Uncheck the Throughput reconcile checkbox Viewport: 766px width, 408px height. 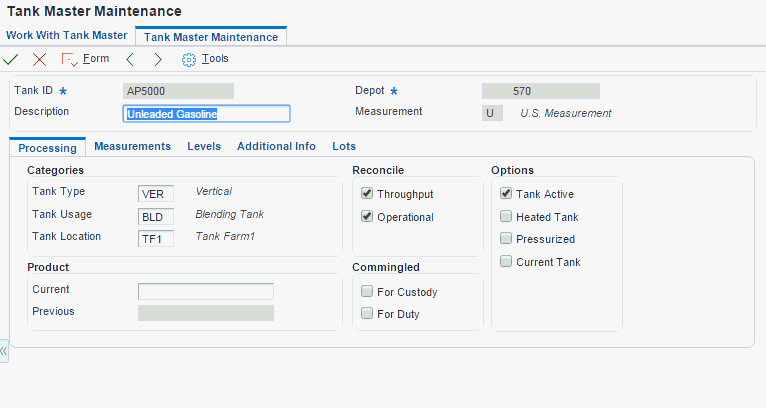[367, 193]
